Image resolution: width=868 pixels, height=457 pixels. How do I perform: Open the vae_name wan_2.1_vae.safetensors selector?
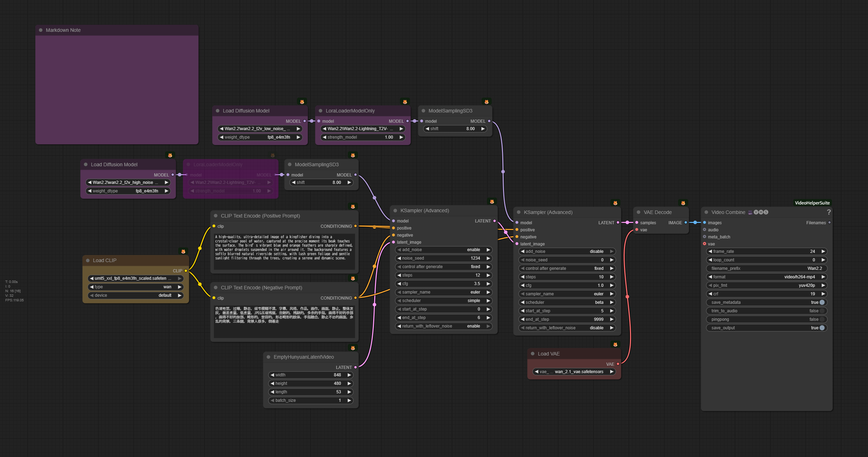(574, 372)
